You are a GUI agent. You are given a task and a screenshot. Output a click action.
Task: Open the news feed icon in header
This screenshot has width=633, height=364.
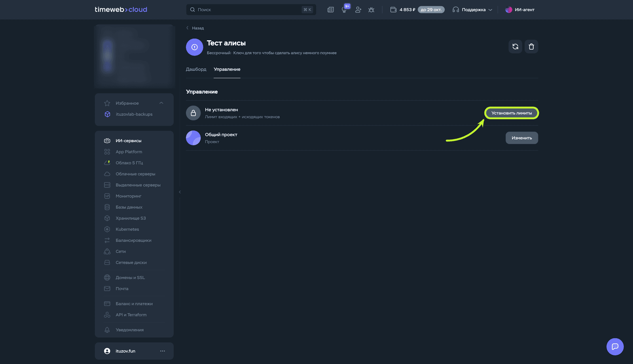[x=331, y=9]
